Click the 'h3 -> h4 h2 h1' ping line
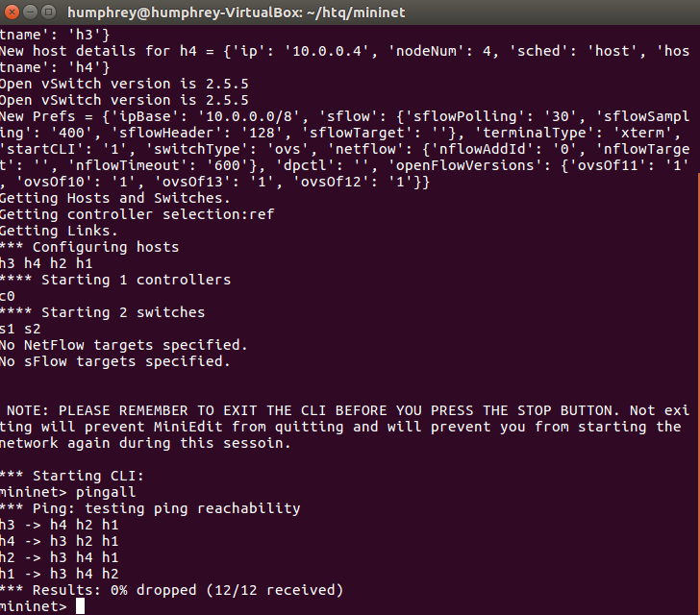Viewport: 700px width, 615px height. 59,525
